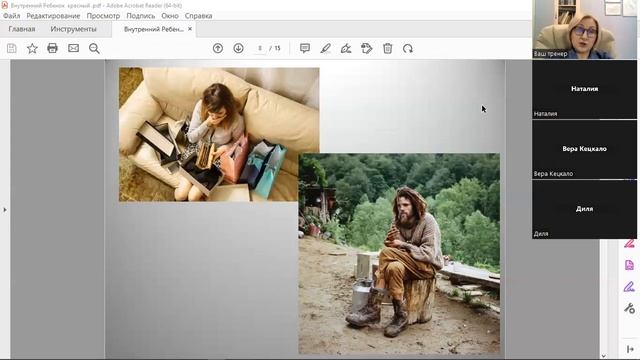The height and width of the screenshot is (360, 640).
Task: Click the purple document icon in right pane
Action: [629, 265]
